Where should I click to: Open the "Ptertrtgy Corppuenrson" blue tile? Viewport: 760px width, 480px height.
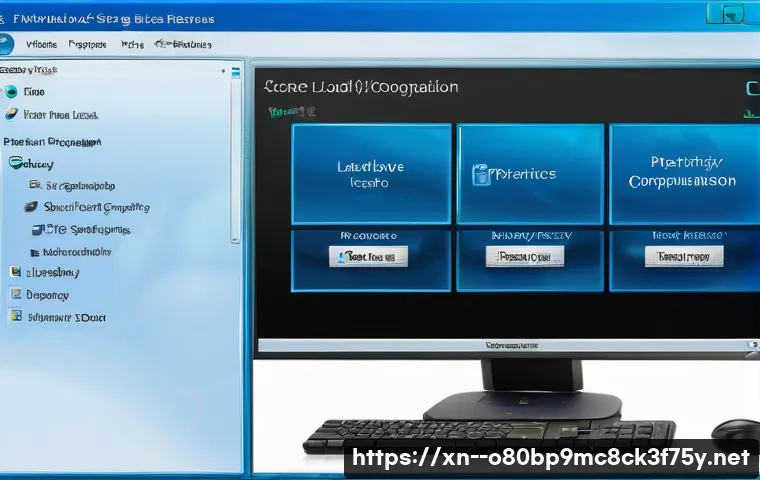(x=683, y=174)
